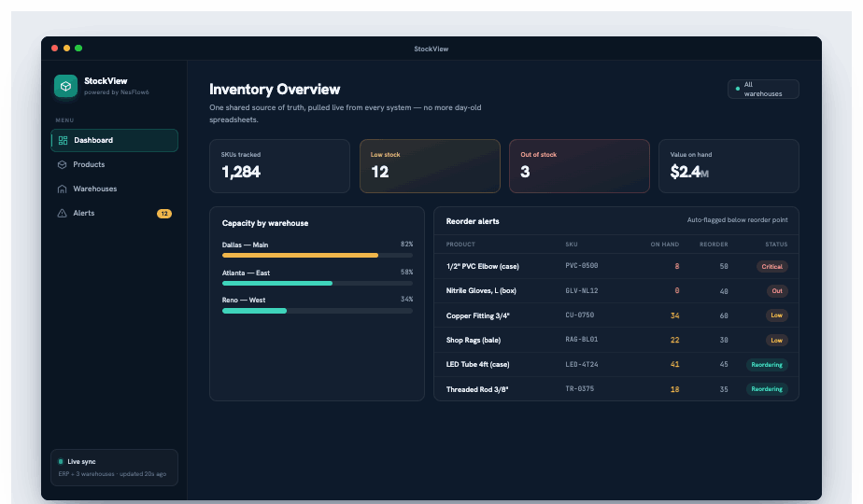The image size is (863, 504).
Task: Click the Dallas — Main capacity bar
Action: point(318,256)
